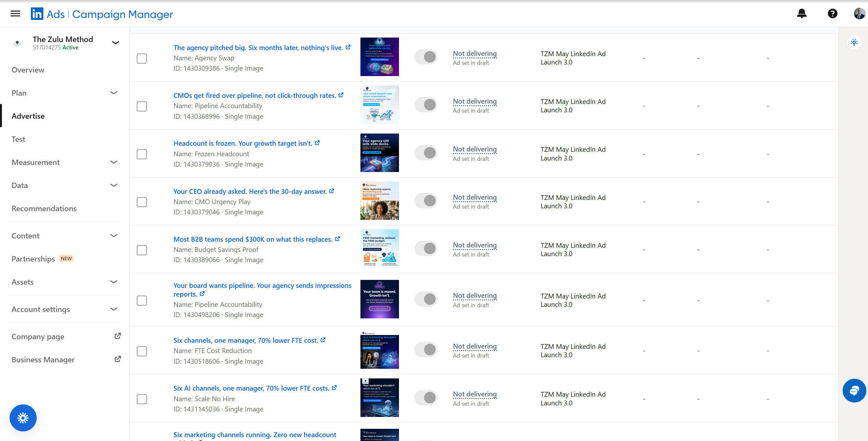Image resolution: width=868 pixels, height=441 pixels.
Task: Click Campaign Manager header title
Action: 123,14
